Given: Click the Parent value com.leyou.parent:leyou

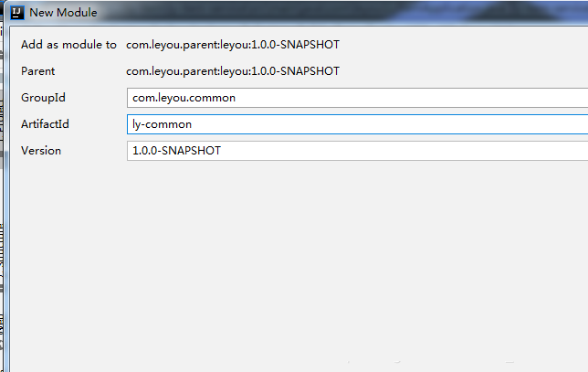Looking at the screenshot, I should [233, 71].
